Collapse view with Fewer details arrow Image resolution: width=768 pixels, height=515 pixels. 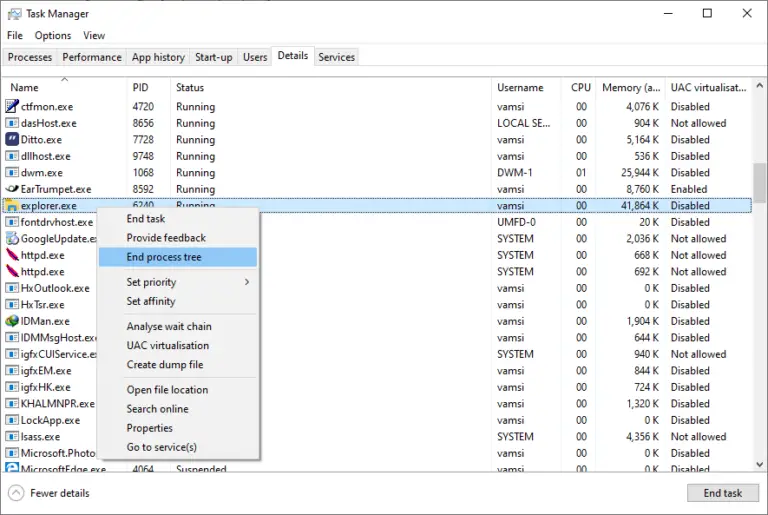[x=17, y=493]
